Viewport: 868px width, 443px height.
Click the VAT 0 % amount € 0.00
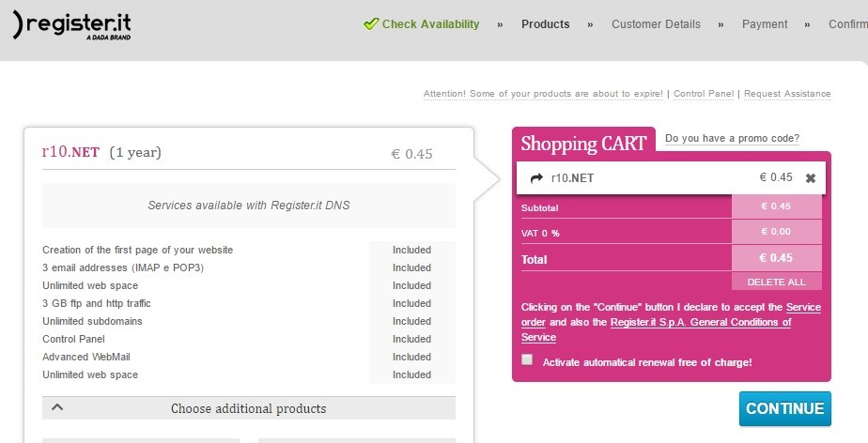pyautogui.click(x=776, y=232)
